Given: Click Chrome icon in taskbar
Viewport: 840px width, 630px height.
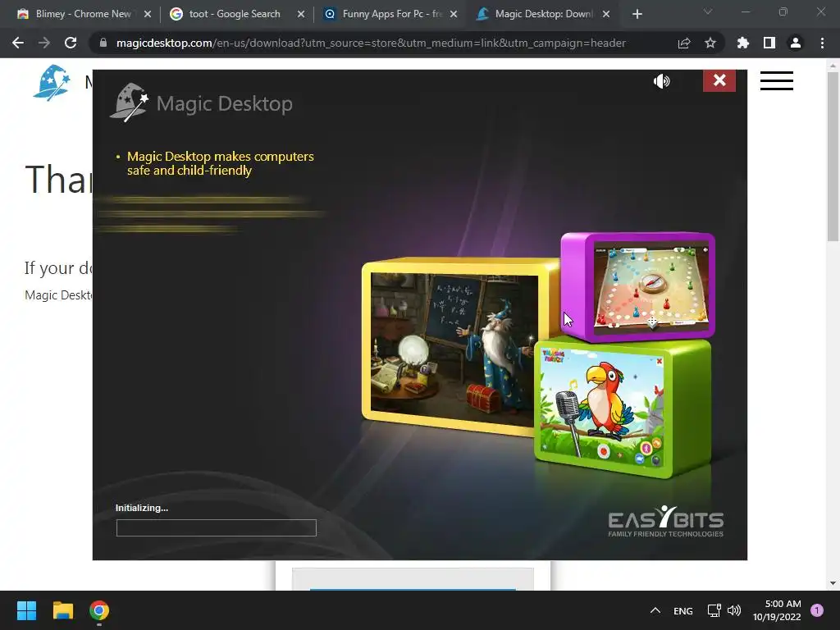Looking at the screenshot, I should pyautogui.click(x=99, y=610).
